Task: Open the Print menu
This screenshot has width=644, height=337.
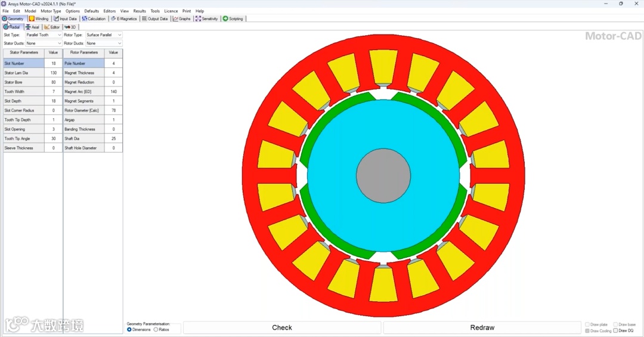Action: click(187, 11)
